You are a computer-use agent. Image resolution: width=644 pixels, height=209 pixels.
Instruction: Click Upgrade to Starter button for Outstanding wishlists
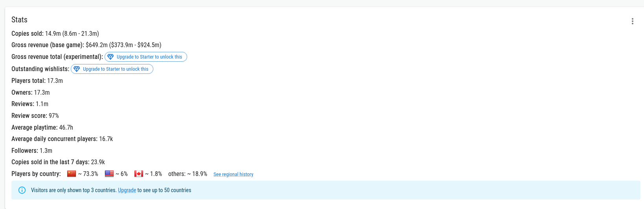(x=112, y=69)
